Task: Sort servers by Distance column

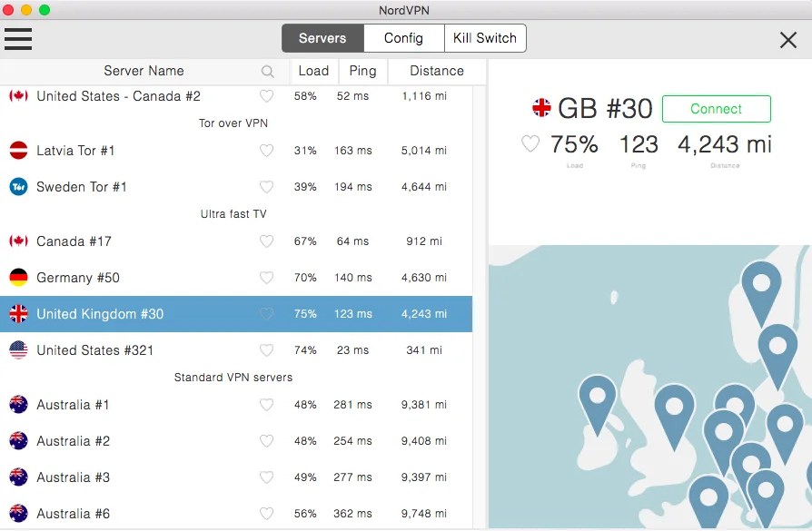Action: point(437,71)
